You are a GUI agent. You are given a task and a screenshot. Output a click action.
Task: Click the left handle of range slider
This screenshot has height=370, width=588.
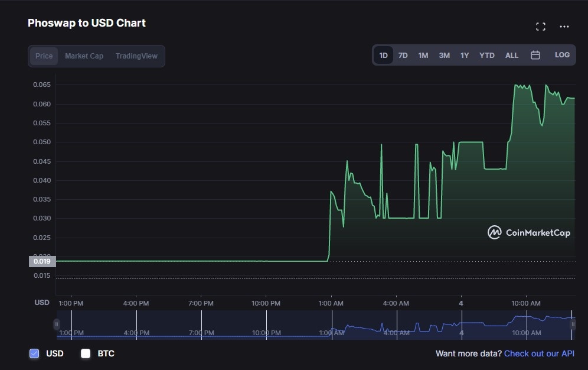pos(57,324)
